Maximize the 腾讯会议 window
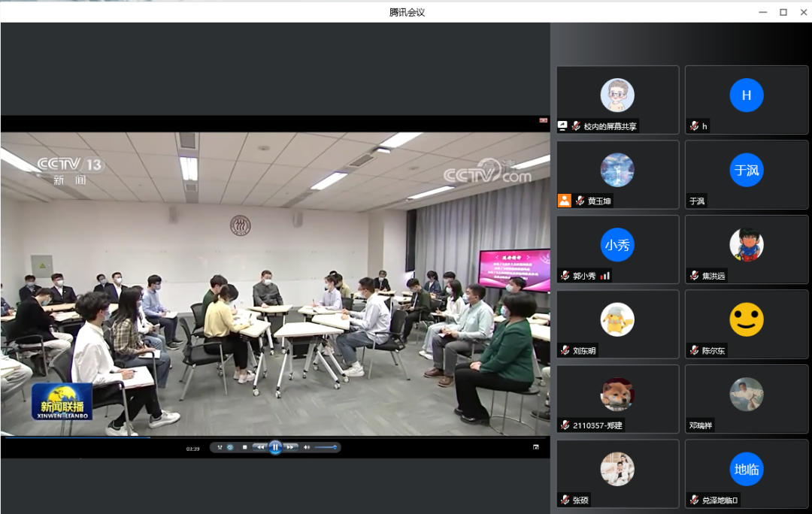The image size is (812, 514). [783, 12]
